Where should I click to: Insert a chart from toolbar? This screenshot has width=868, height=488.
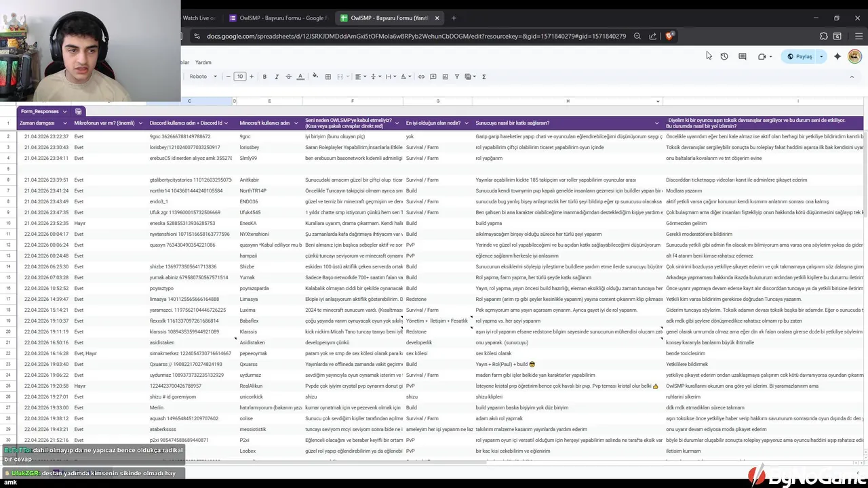[x=445, y=77]
